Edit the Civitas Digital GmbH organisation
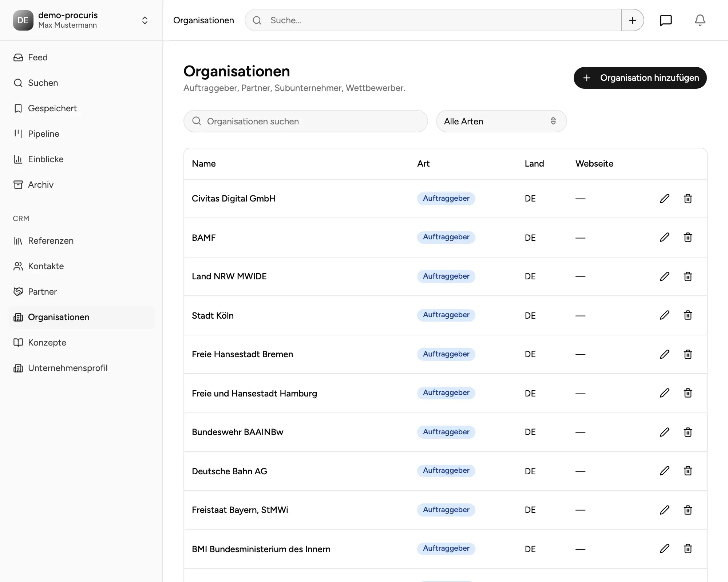 665,199
